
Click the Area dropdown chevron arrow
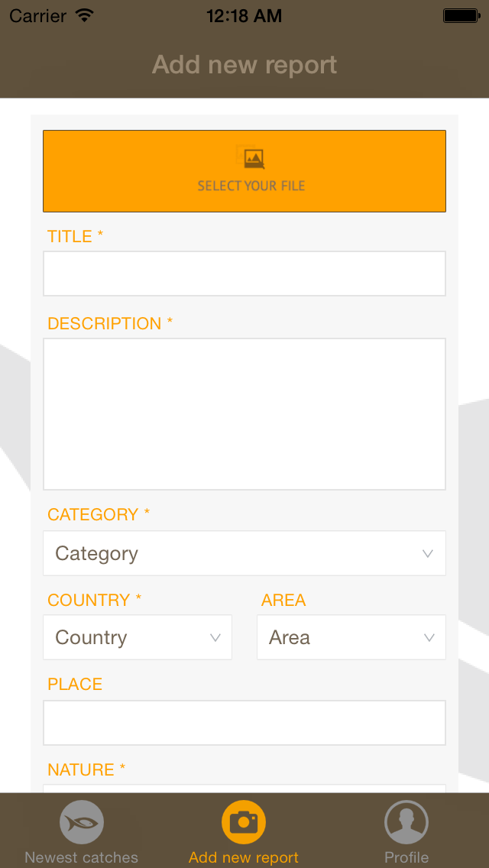[x=429, y=638]
